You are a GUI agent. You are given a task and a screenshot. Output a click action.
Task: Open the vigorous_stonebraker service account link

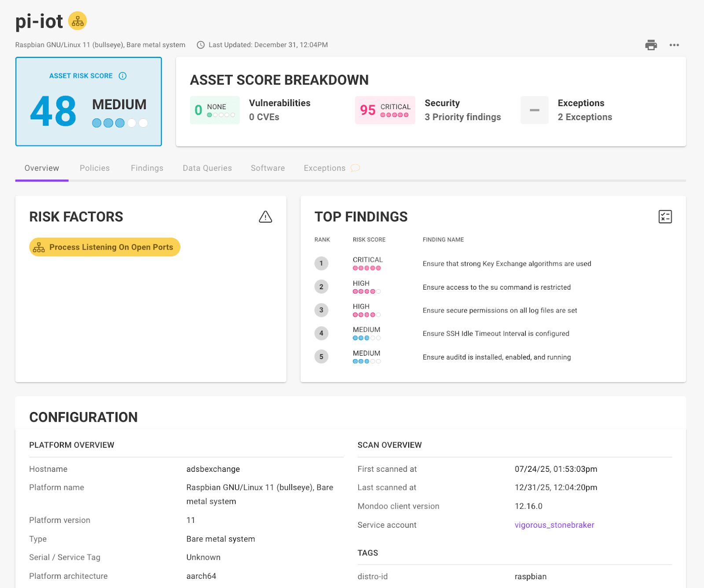point(554,525)
